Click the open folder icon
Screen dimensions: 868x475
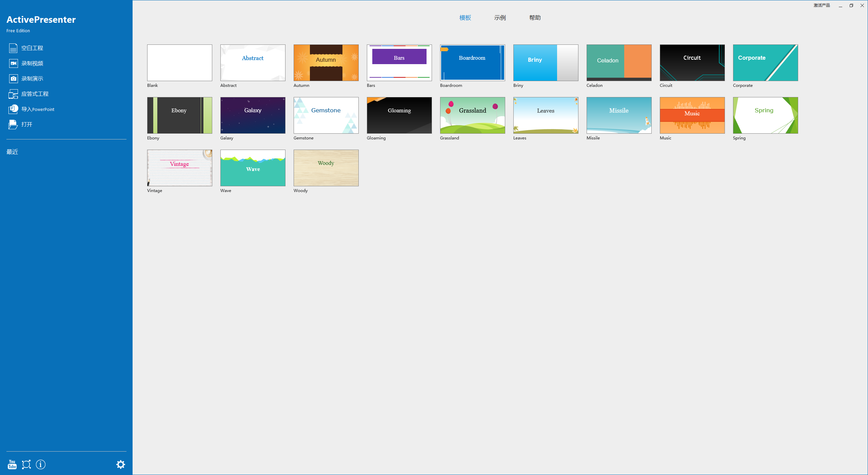click(13, 125)
